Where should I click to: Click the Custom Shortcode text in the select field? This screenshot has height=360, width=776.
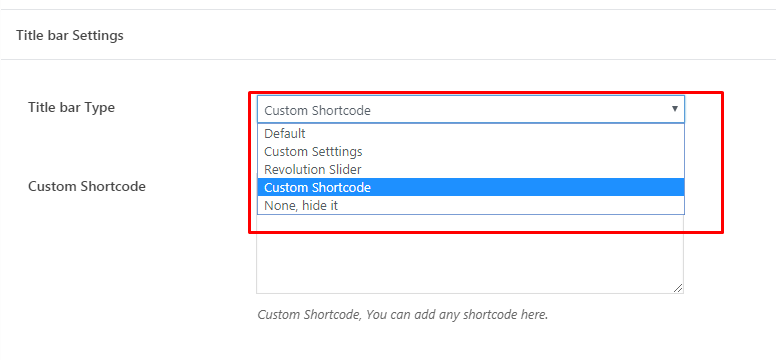pyautogui.click(x=317, y=110)
